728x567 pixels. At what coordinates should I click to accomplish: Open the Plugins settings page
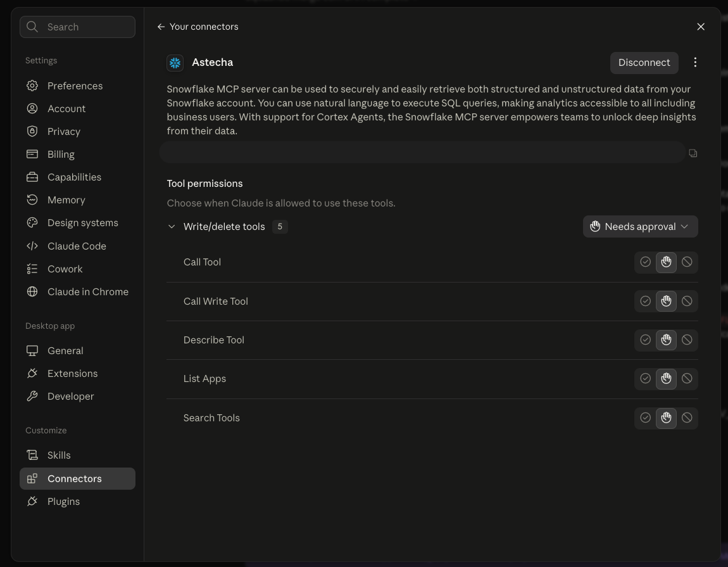tap(77, 501)
